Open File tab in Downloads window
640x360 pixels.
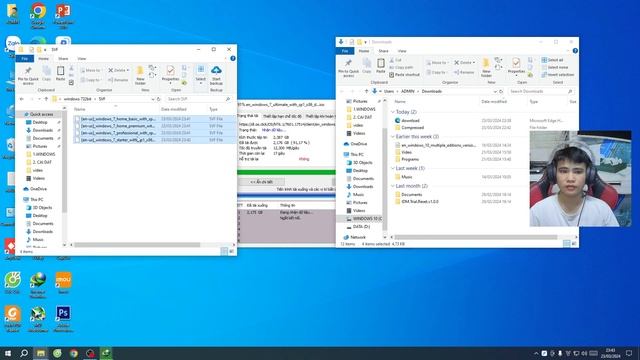click(x=345, y=51)
